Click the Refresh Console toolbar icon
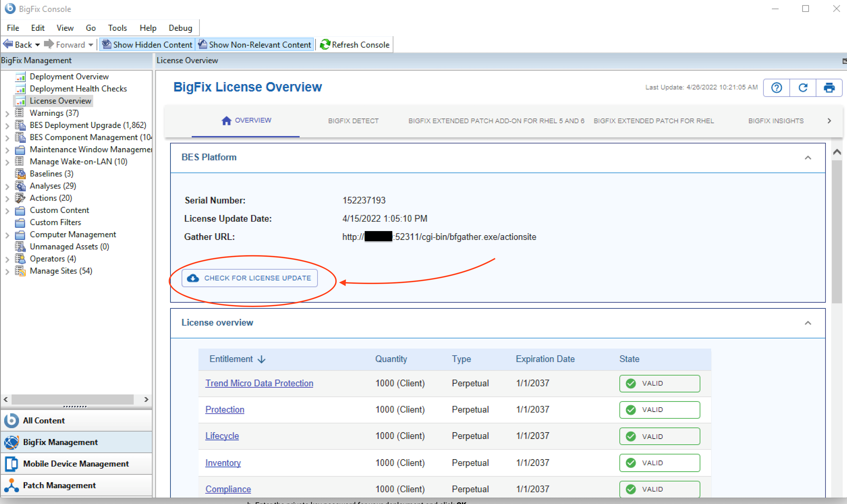 point(325,44)
